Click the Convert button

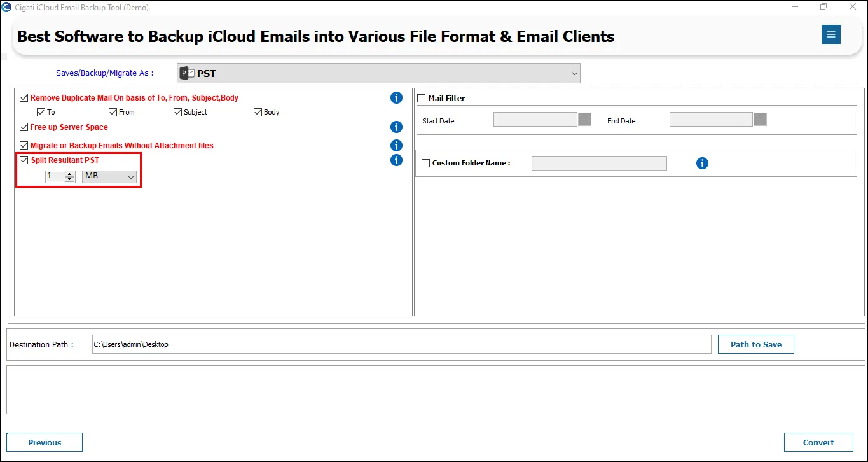coord(818,442)
